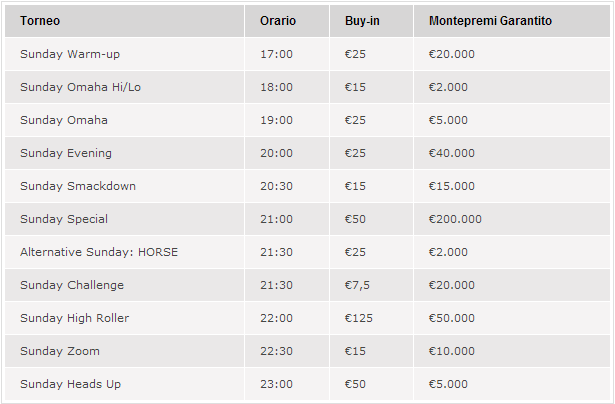The height and width of the screenshot is (404, 615).
Task: Click the Torneo column header
Action: 39,21
